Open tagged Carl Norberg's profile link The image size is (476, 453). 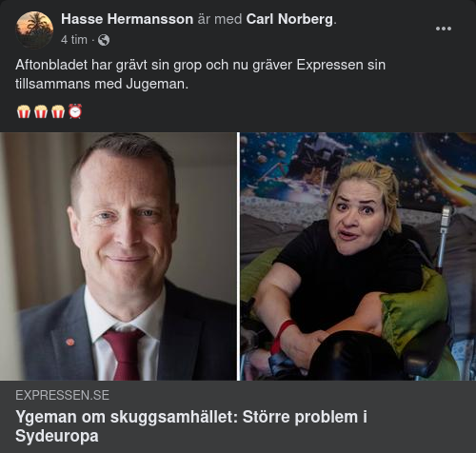[x=289, y=19]
